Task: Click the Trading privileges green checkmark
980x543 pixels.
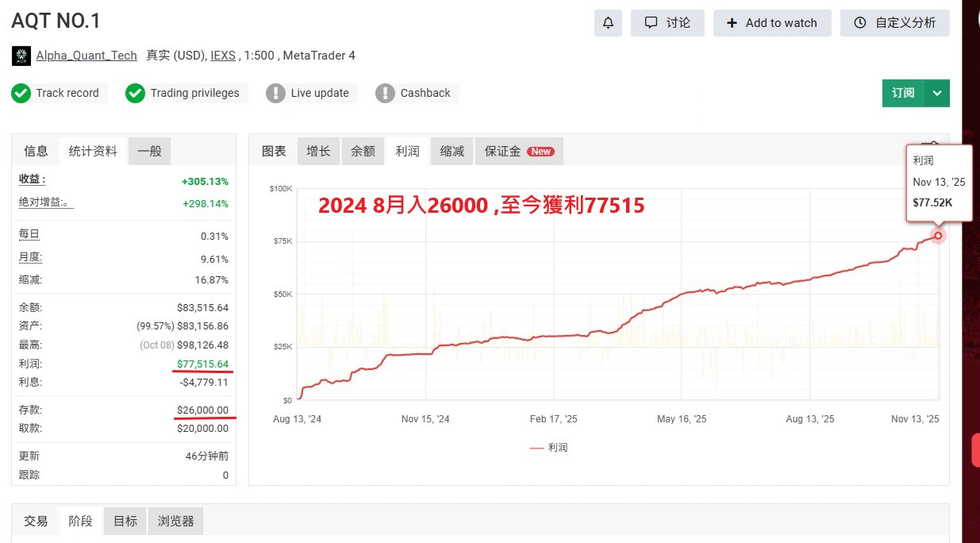Action: pyautogui.click(x=135, y=93)
